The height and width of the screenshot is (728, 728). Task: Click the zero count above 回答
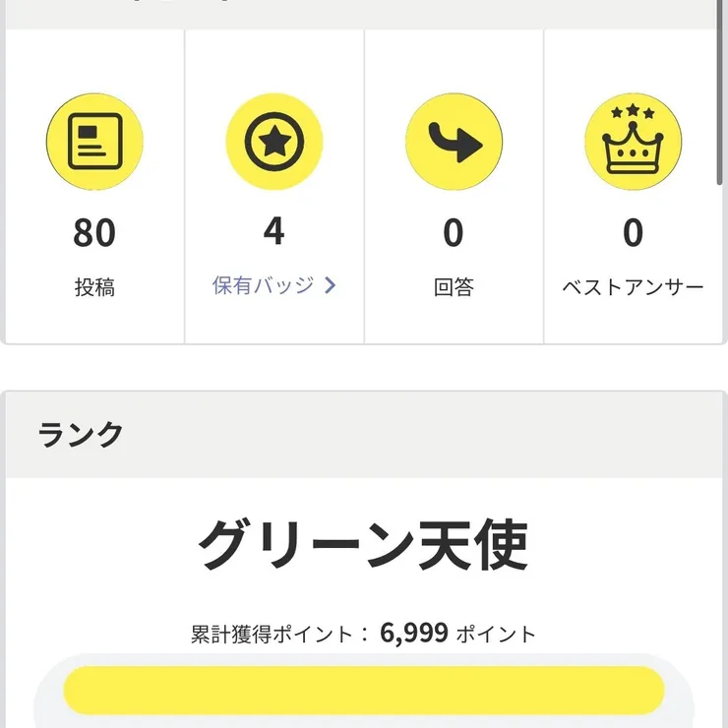click(x=454, y=233)
